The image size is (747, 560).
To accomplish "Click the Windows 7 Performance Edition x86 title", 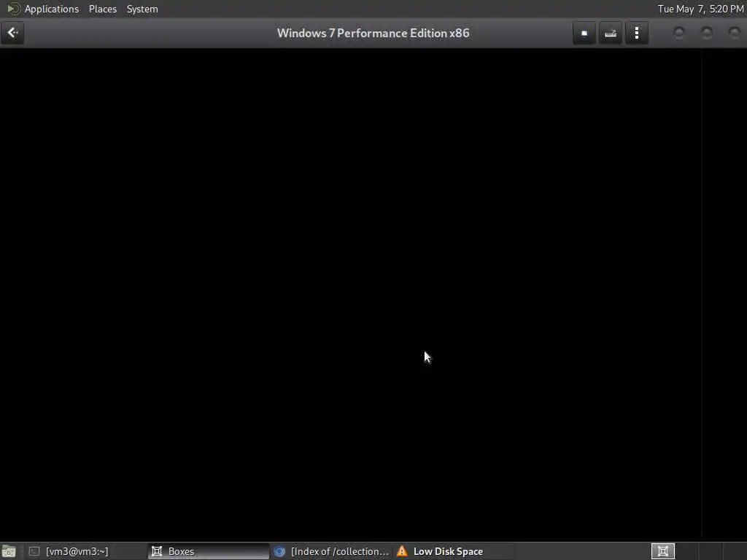I will 373,34.
